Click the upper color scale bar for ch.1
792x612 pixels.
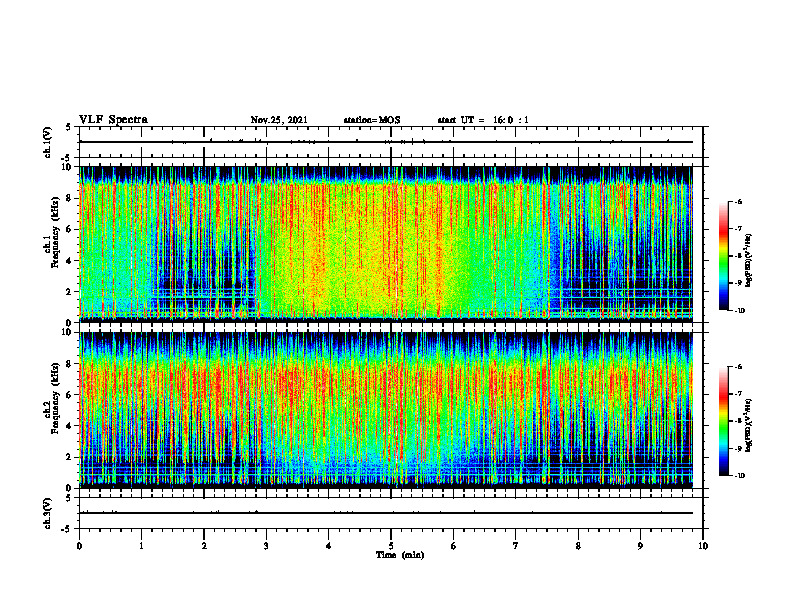click(x=723, y=256)
